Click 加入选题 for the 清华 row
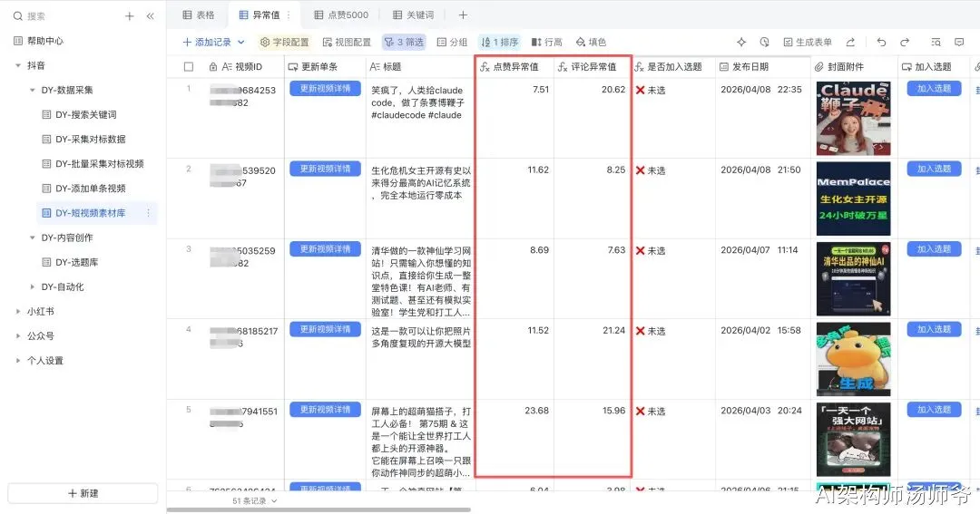Image resolution: width=980 pixels, height=514 pixels. coord(934,248)
